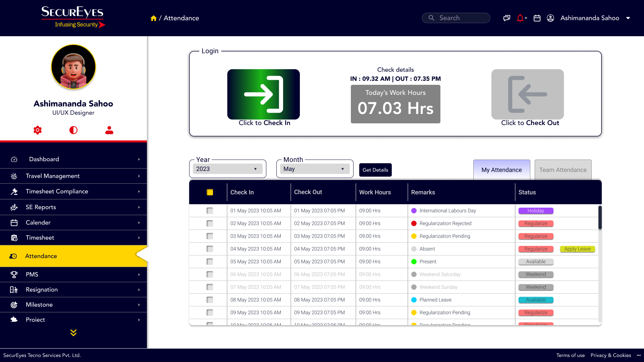Image resolution: width=644 pixels, height=362 pixels.
Task: Click the home breadcrumb icon
Action: click(x=154, y=18)
